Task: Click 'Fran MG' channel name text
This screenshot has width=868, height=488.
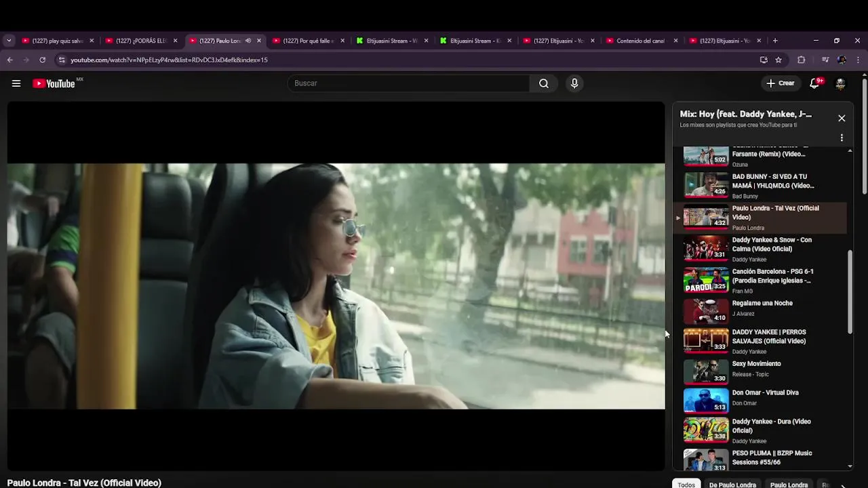Action: (743, 291)
